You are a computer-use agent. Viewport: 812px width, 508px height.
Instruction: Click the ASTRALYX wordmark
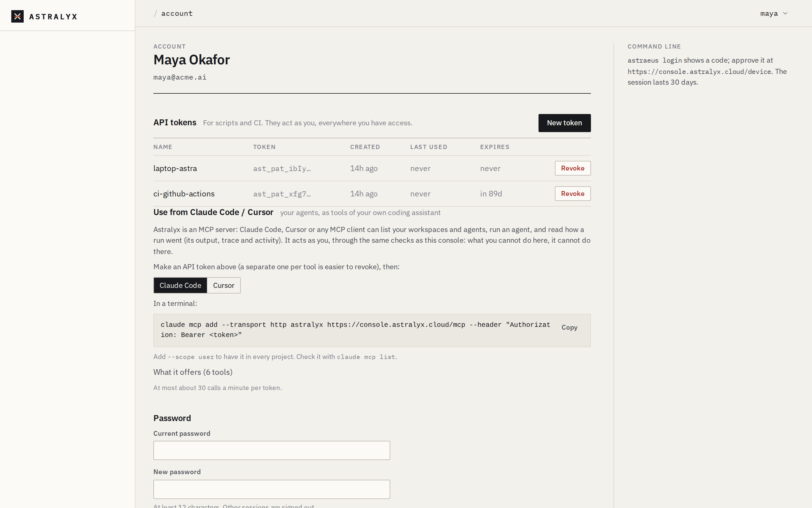(53, 16)
